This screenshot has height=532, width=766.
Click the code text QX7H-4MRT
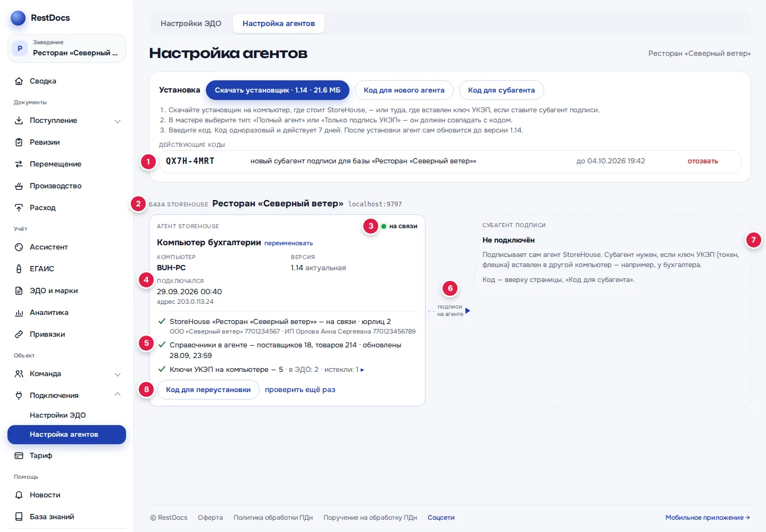pyautogui.click(x=190, y=161)
